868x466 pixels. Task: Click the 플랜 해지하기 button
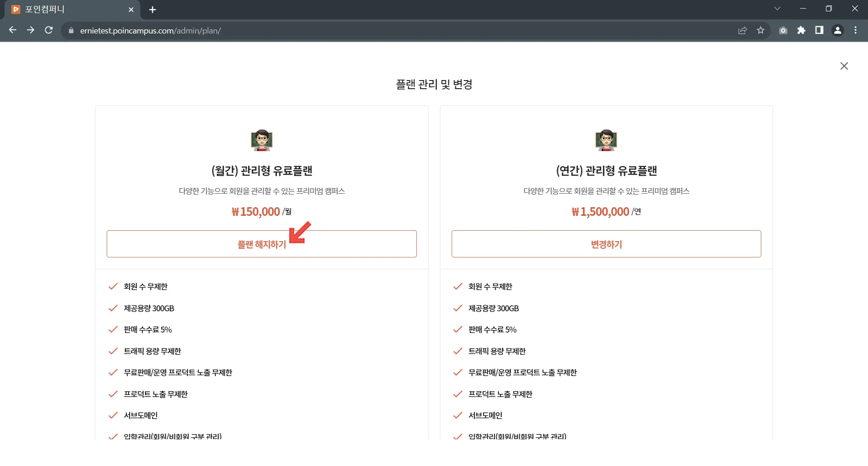(262, 244)
